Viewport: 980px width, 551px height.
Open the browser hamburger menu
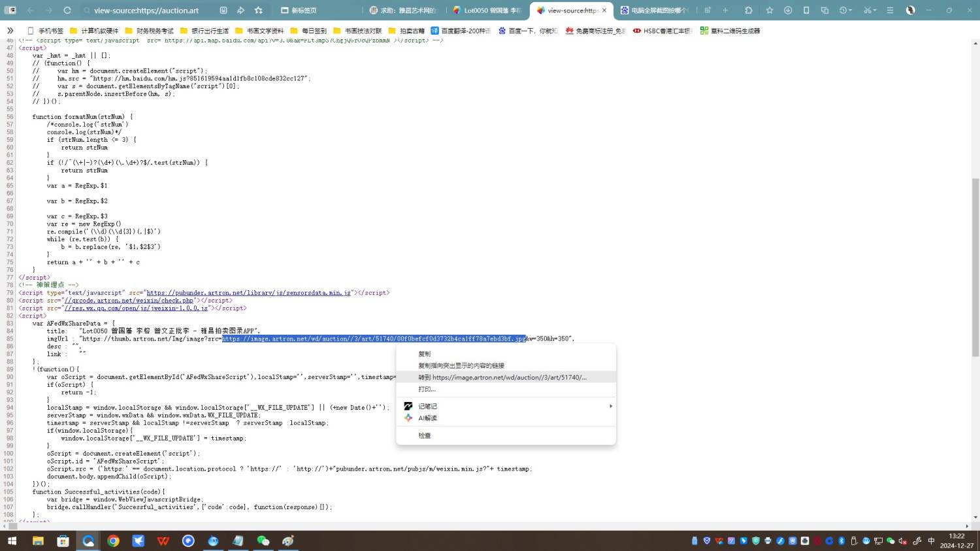click(890, 10)
